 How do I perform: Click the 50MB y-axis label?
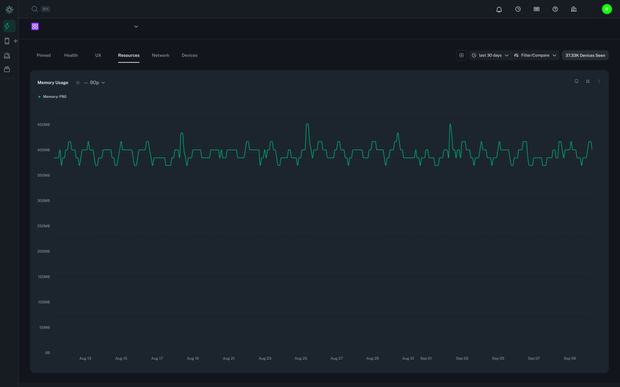[x=44, y=327]
